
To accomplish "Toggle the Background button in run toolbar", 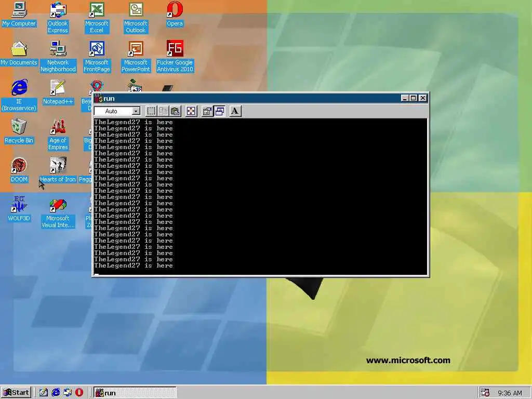I will click(x=220, y=111).
